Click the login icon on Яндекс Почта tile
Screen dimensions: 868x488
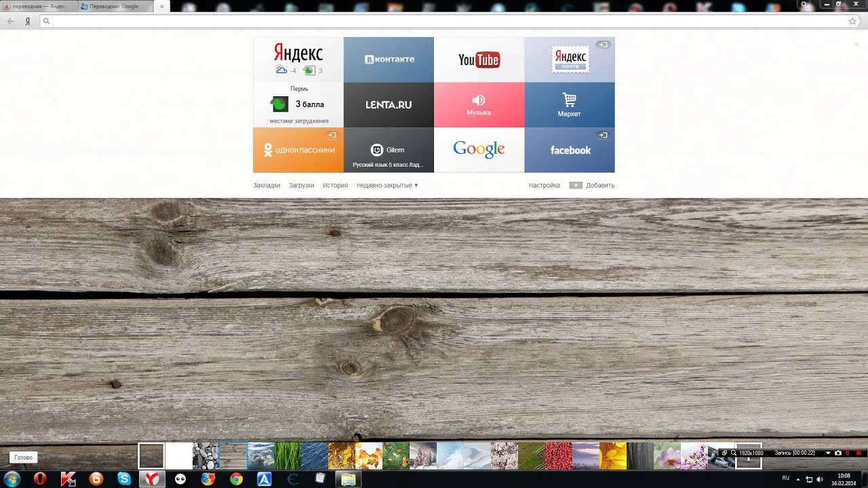tap(603, 45)
